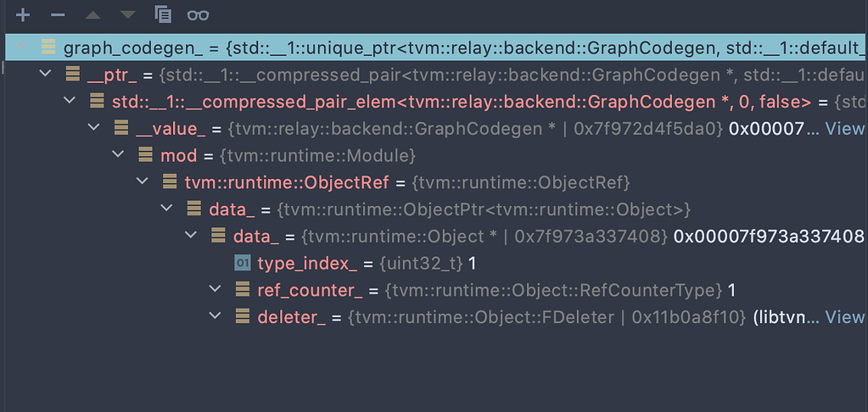Click the Duplicate watch copy icon
The image size is (868, 412).
(x=163, y=14)
